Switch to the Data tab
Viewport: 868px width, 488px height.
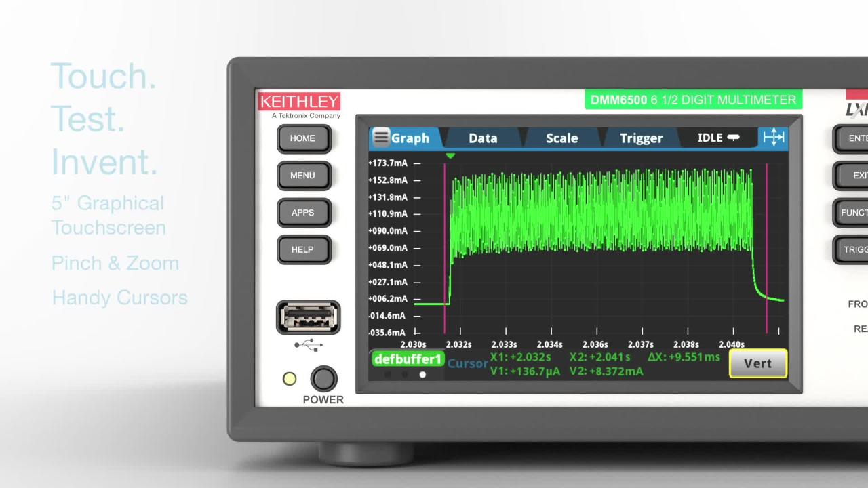coord(482,138)
